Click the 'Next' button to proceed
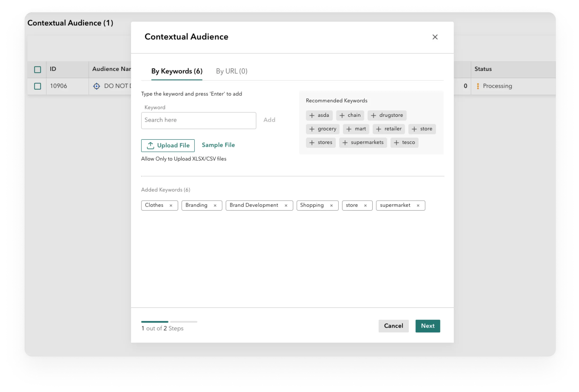This screenshot has width=579, height=392. point(428,326)
